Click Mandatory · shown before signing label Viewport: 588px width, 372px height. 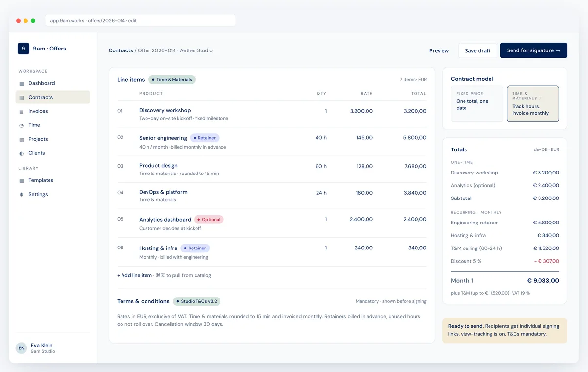pos(391,301)
